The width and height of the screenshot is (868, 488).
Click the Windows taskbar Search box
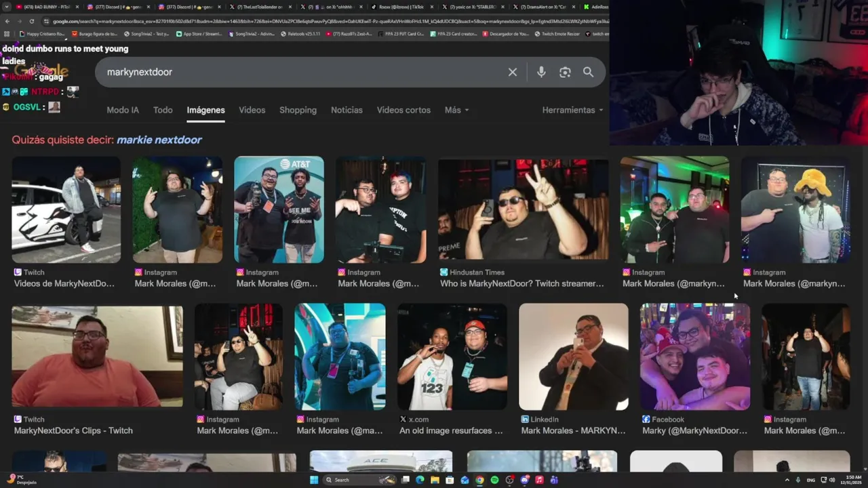point(359,480)
